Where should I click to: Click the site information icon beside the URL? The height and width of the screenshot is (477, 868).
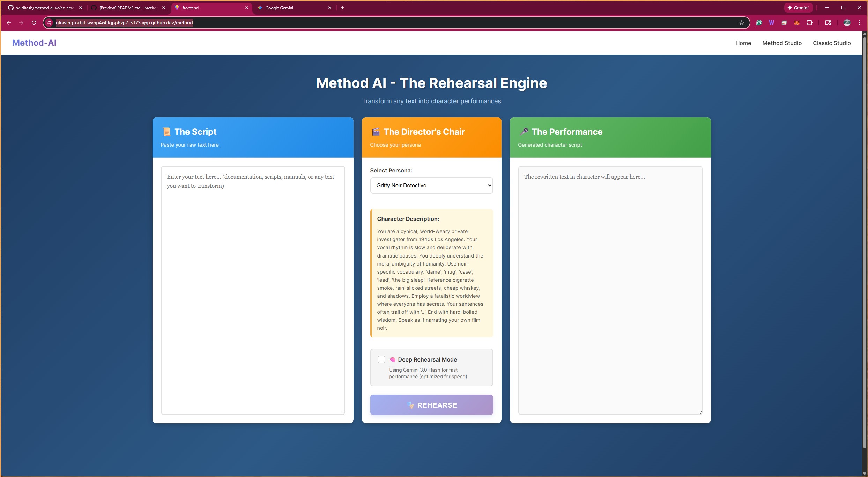tap(49, 23)
